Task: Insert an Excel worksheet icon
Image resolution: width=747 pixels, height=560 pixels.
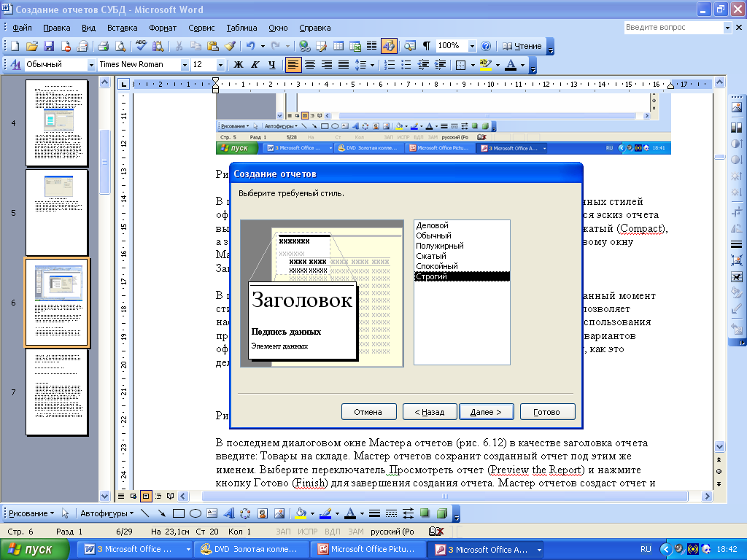Action: point(355,46)
